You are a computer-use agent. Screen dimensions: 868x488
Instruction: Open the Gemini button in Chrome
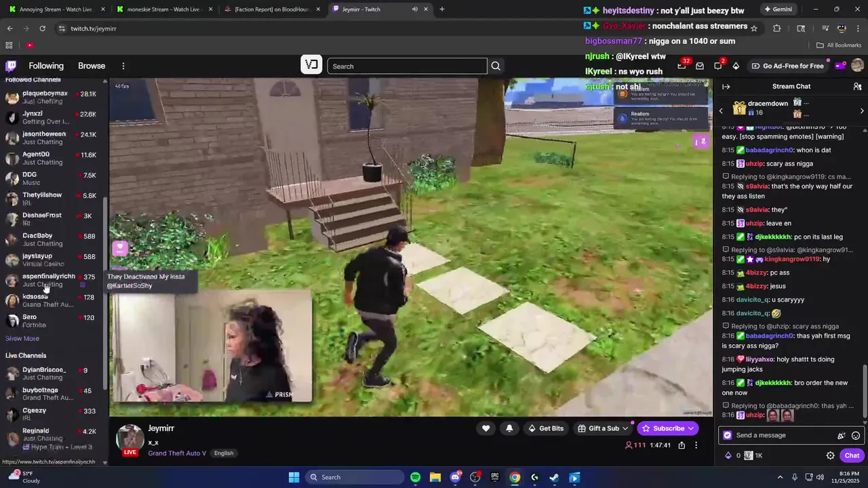pos(778,9)
